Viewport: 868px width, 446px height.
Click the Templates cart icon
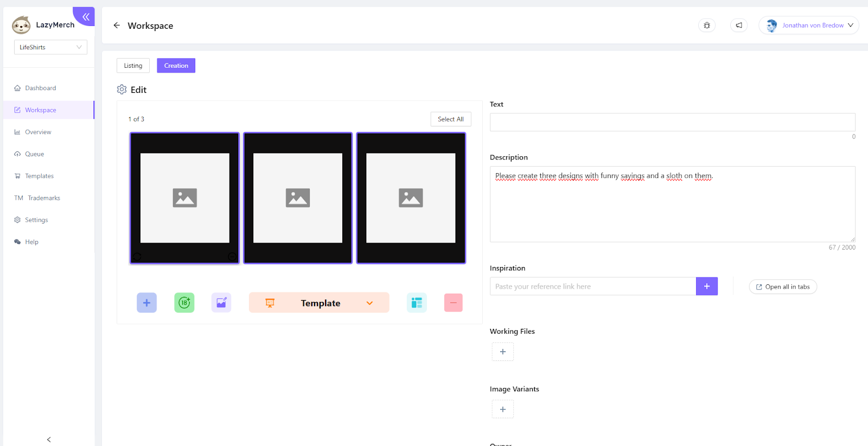(17, 176)
